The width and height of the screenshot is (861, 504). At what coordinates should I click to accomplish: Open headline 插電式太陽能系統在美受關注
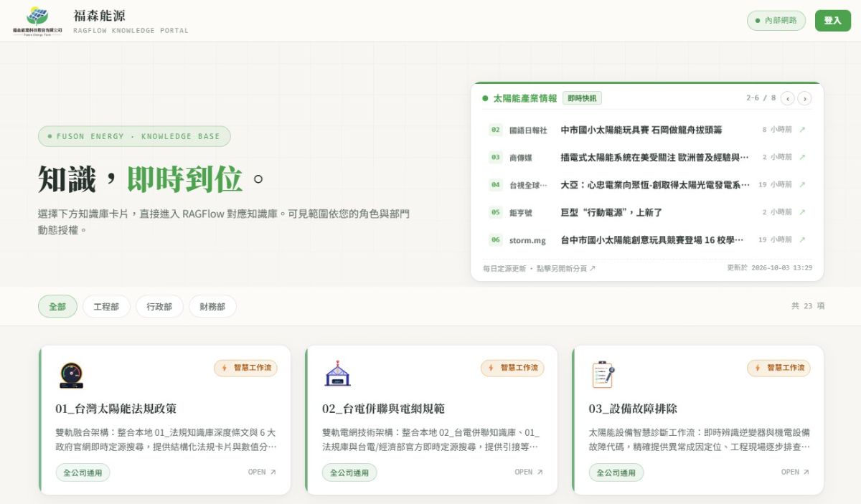(654, 157)
